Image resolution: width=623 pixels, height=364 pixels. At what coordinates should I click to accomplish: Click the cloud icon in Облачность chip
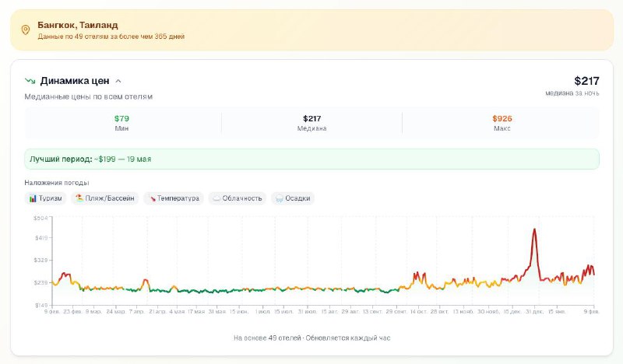(216, 198)
